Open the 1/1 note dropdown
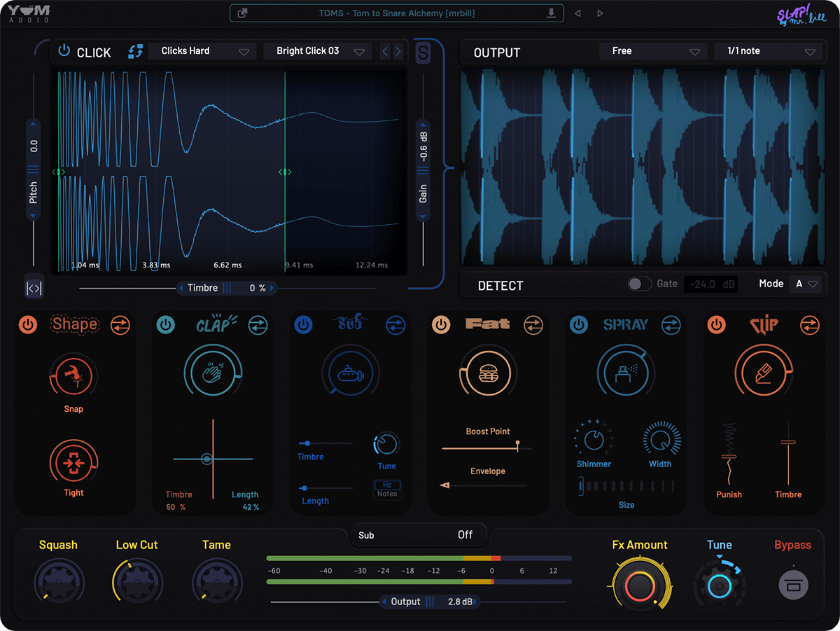This screenshot has width=840, height=631. point(768,51)
